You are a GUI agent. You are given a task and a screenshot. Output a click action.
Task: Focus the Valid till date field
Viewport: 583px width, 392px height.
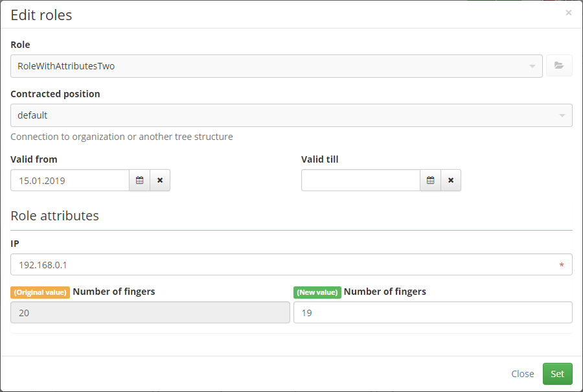click(361, 180)
